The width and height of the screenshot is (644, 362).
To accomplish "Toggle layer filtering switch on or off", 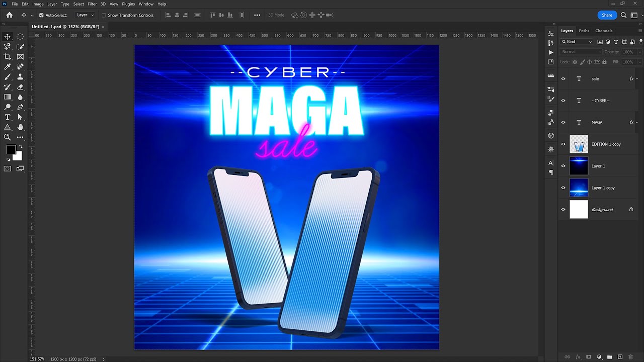I will pos(640,42).
